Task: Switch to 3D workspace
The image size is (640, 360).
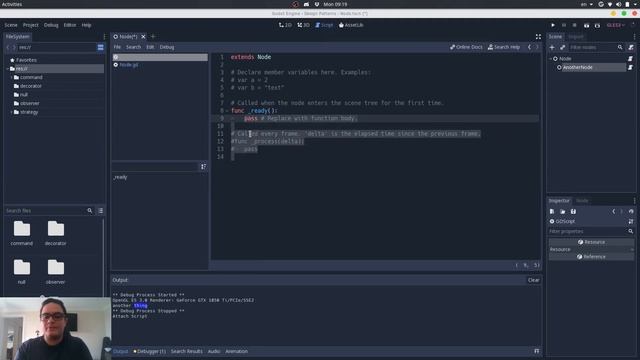Action: 303,25
